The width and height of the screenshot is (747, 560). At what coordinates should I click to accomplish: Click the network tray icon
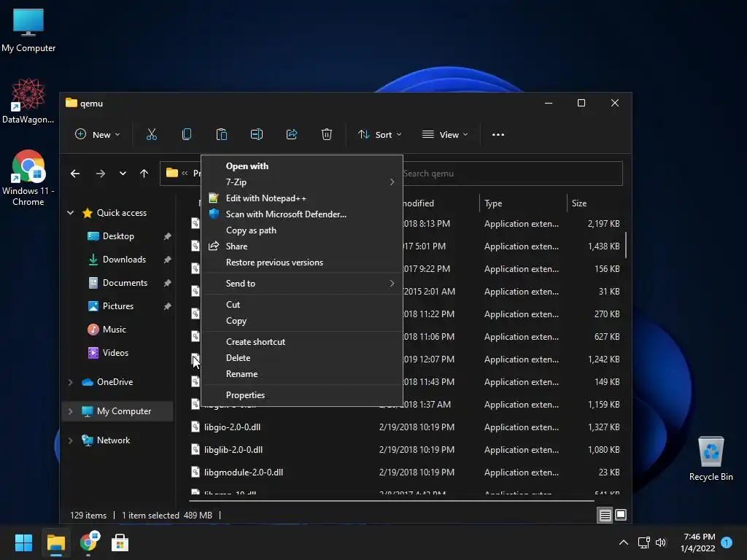[643, 542]
